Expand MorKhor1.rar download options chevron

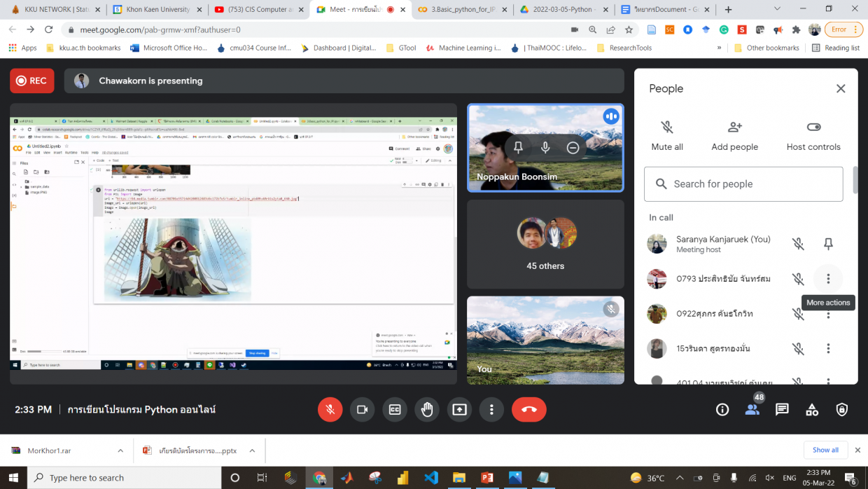tap(120, 450)
